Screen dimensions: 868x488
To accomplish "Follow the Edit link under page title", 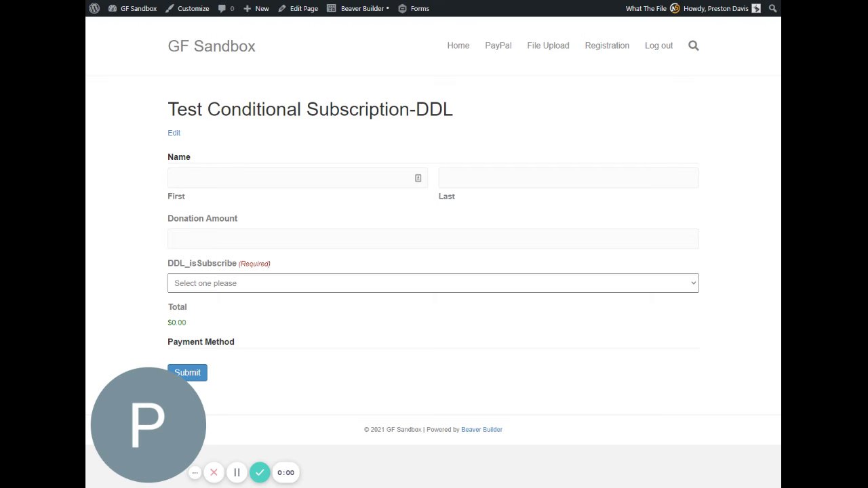I will point(174,133).
